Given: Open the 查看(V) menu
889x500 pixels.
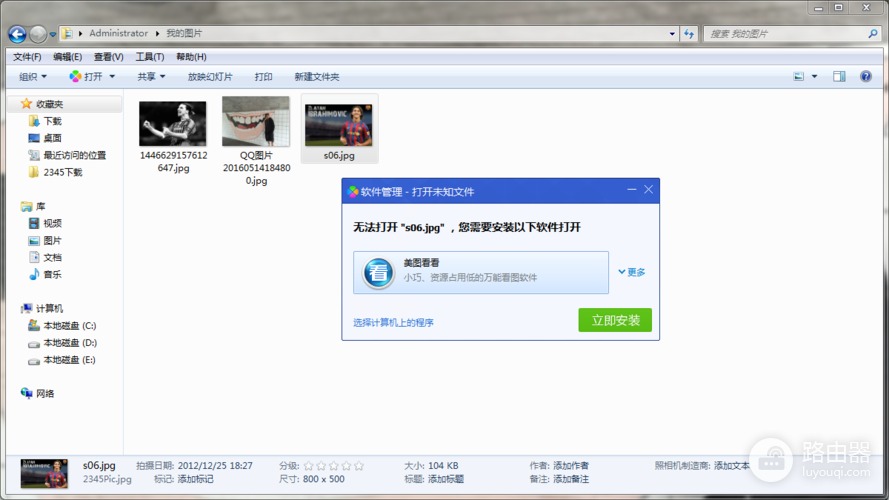Looking at the screenshot, I should point(108,57).
